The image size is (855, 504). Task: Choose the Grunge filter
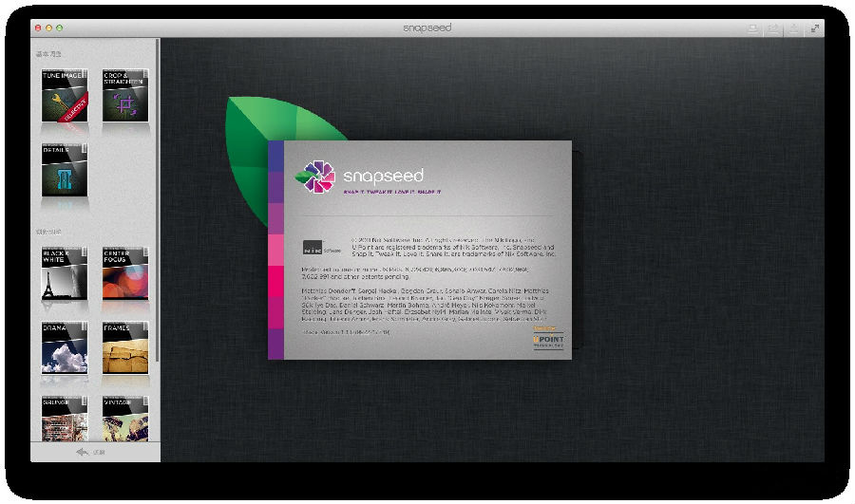[x=66, y=419]
